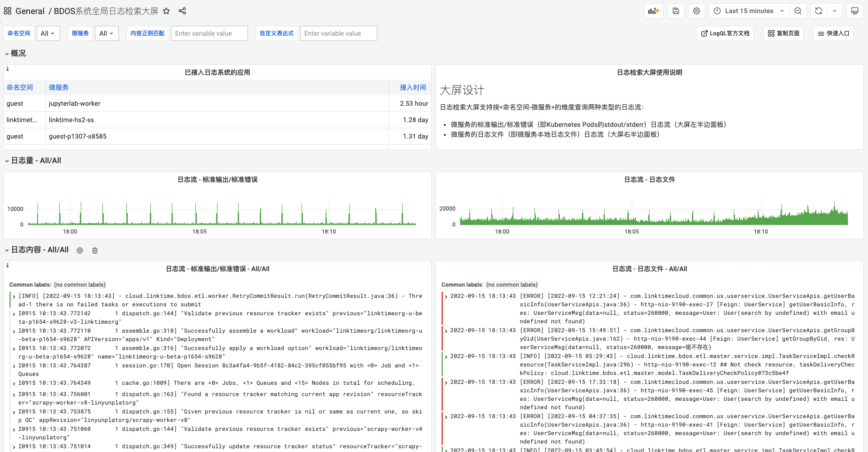The width and height of the screenshot is (868, 452).
Task: Click the 2.53 hour cell
Action: [410, 103]
